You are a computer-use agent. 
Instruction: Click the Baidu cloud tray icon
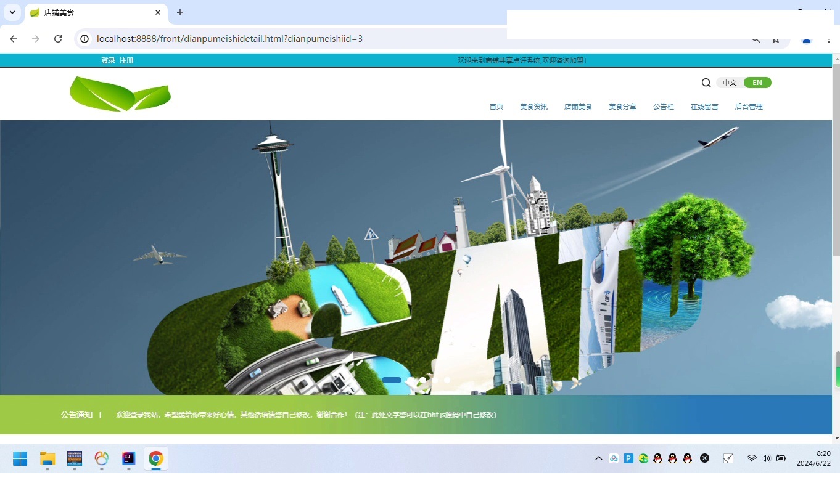(614, 458)
